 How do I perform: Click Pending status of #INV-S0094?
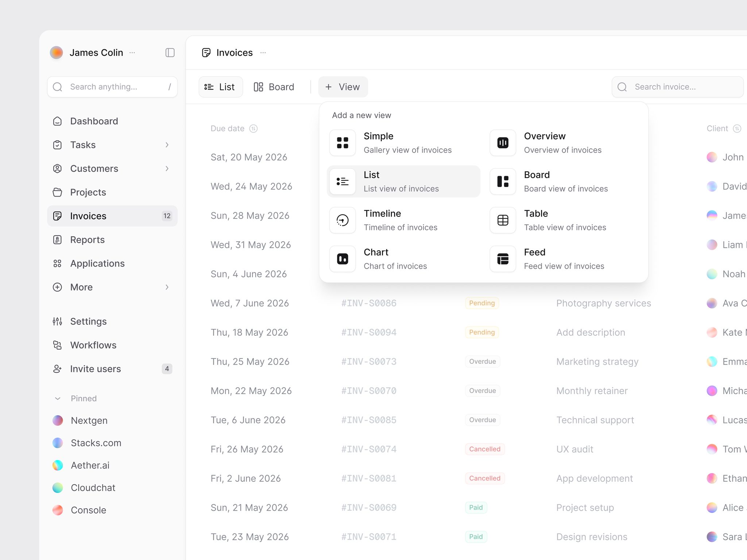482,332
